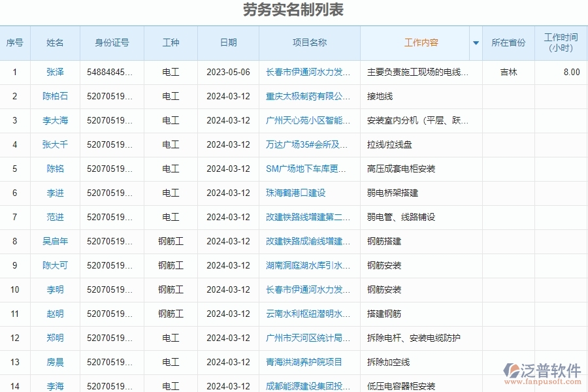588x392 pixels.
Task: Open worker 张泽's detail link
Action: pyautogui.click(x=55, y=73)
